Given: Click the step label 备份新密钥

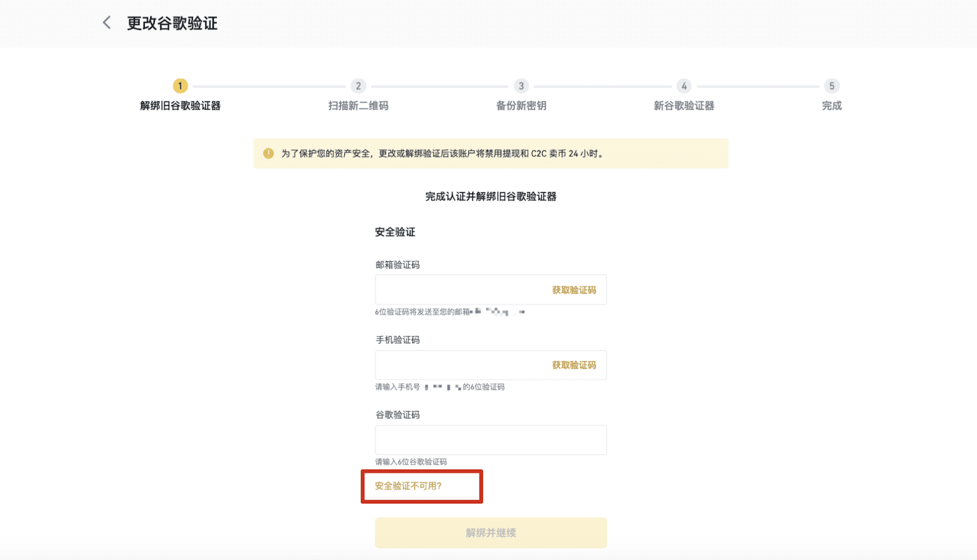Looking at the screenshot, I should tap(521, 106).
